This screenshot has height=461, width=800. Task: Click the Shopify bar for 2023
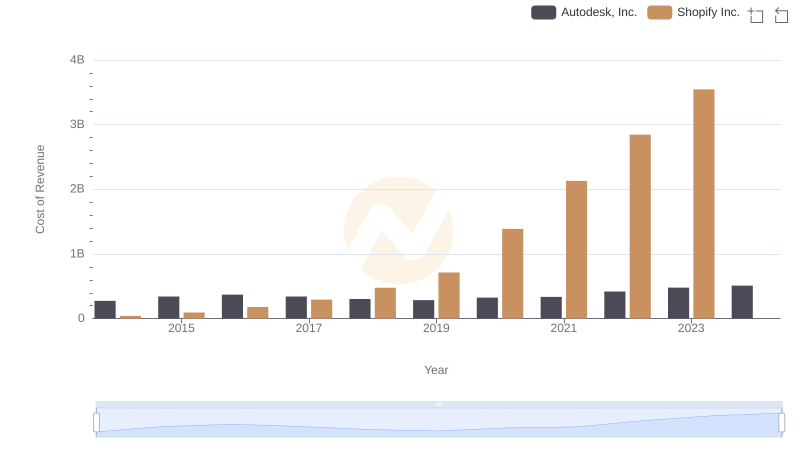pyautogui.click(x=704, y=204)
